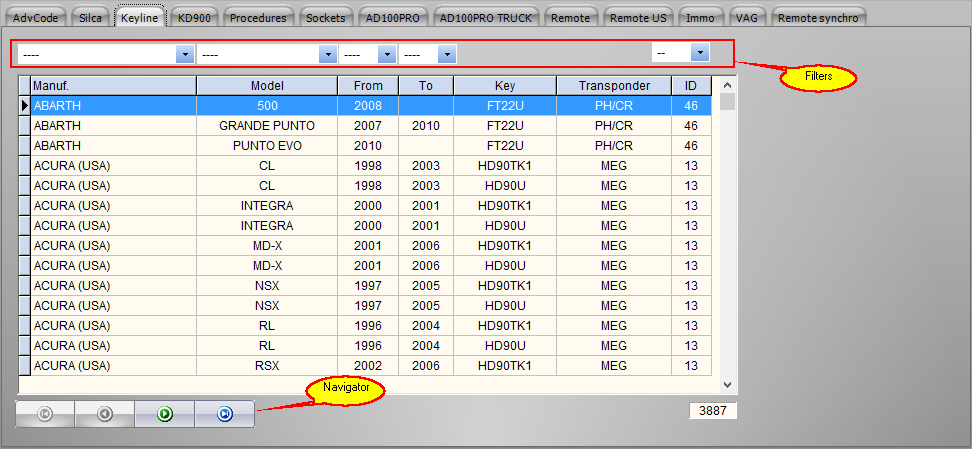Switch to the AD100PRO TRUCK tab
Image resolution: width=972 pixels, height=449 pixels.
click(485, 17)
